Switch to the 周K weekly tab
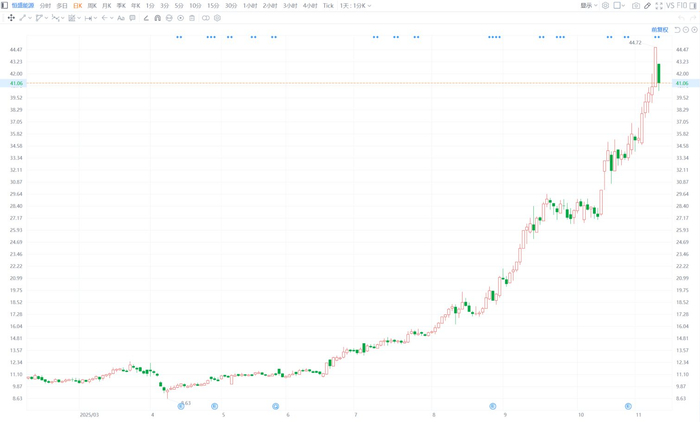This screenshot has width=700, height=422. (x=92, y=6)
